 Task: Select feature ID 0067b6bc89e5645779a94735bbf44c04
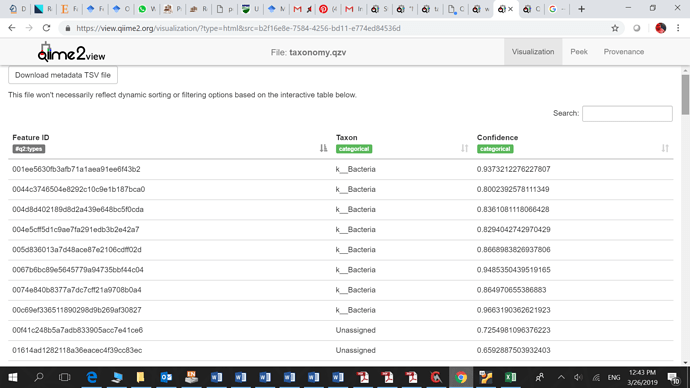pos(78,270)
